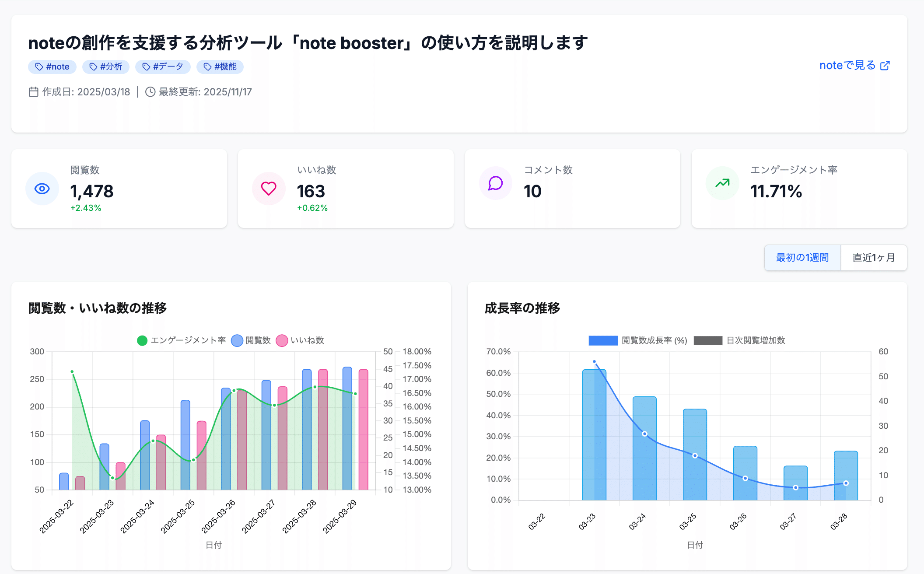Viewport: 924px width, 574px height.
Task: Open the article via noteで見る link
Action: point(854,66)
